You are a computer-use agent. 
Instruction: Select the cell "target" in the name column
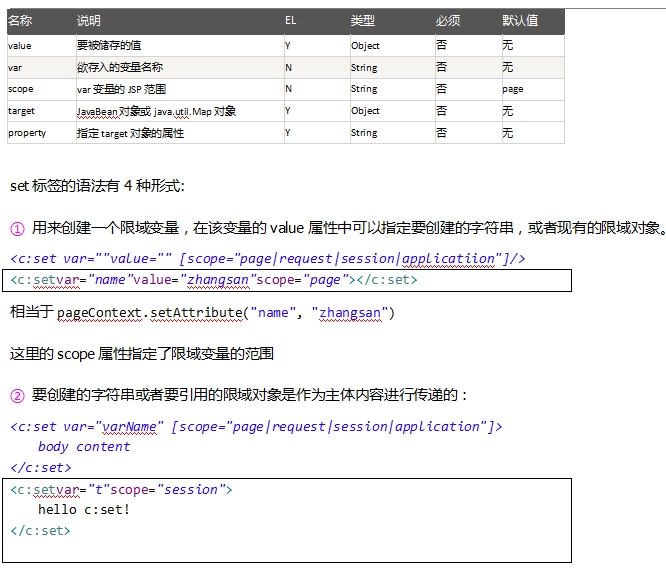[21, 111]
